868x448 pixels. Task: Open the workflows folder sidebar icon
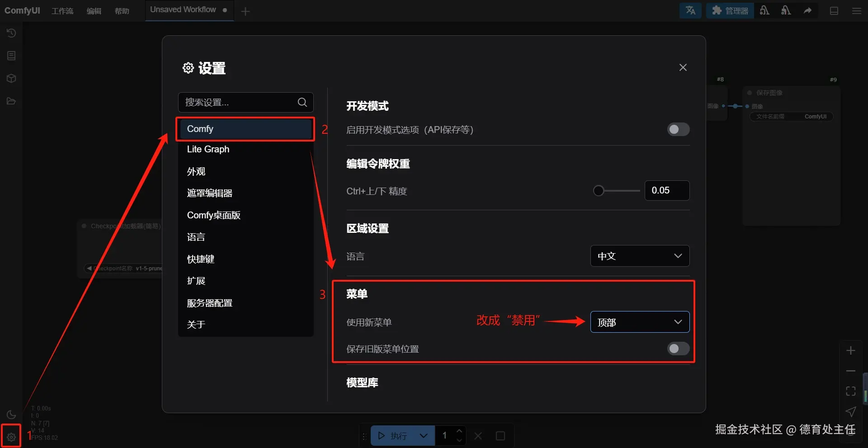tap(11, 101)
